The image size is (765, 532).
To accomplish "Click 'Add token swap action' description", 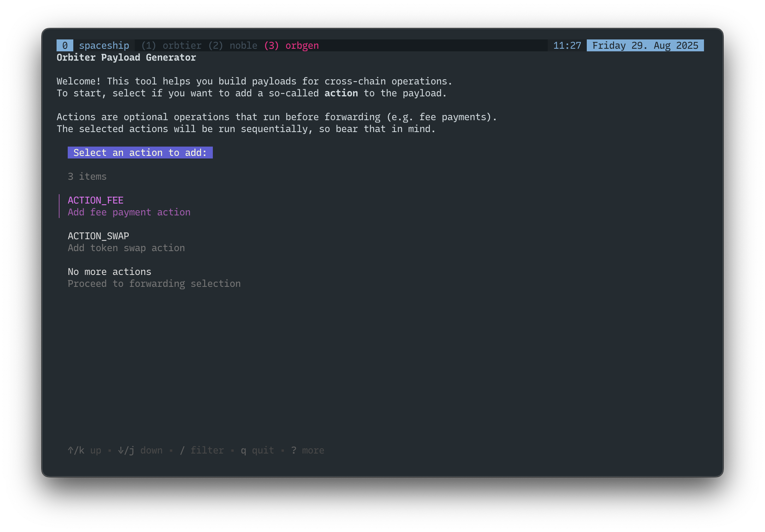I will click(x=126, y=248).
